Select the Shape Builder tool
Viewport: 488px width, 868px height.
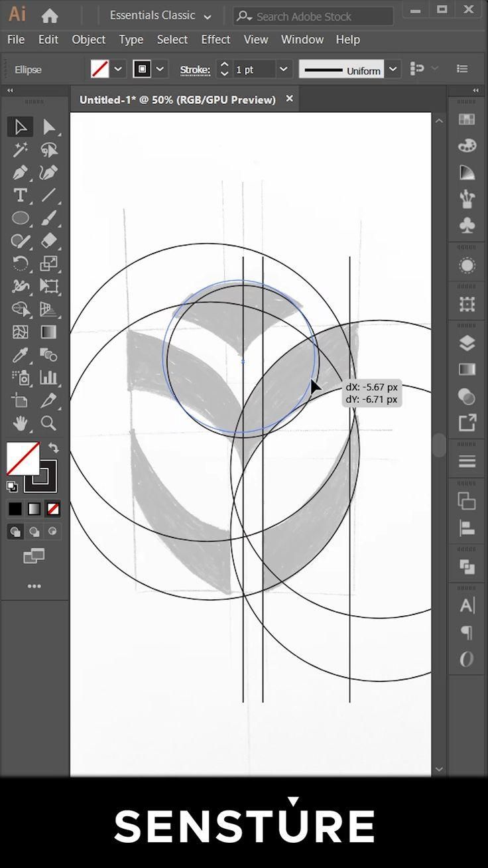(21, 309)
